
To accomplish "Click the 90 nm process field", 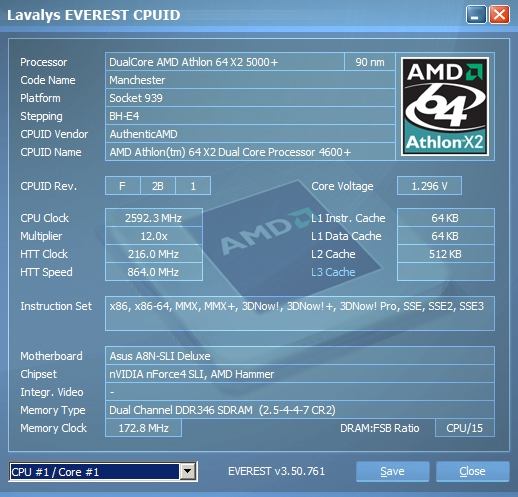I will pyautogui.click(x=370, y=62).
